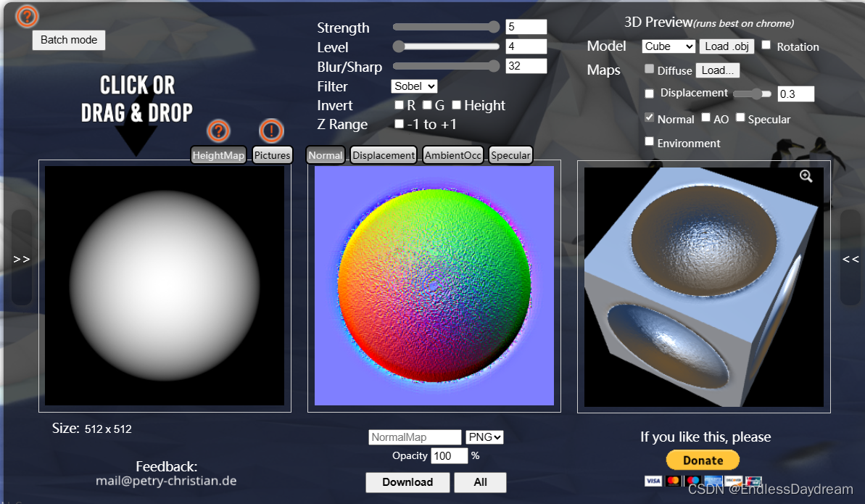Open the Model dropdown showing Cube
The width and height of the screenshot is (865, 504).
tap(668, 46)
